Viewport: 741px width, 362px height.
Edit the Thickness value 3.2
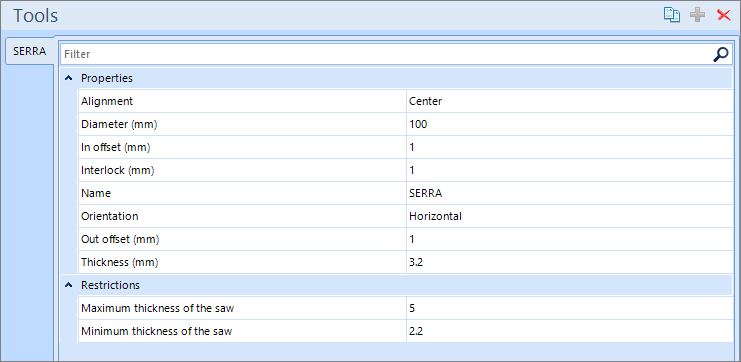tap(569, 262)
